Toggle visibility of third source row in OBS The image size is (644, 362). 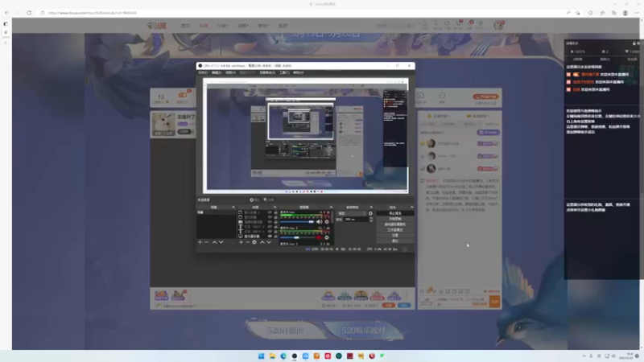coord(270,222)
